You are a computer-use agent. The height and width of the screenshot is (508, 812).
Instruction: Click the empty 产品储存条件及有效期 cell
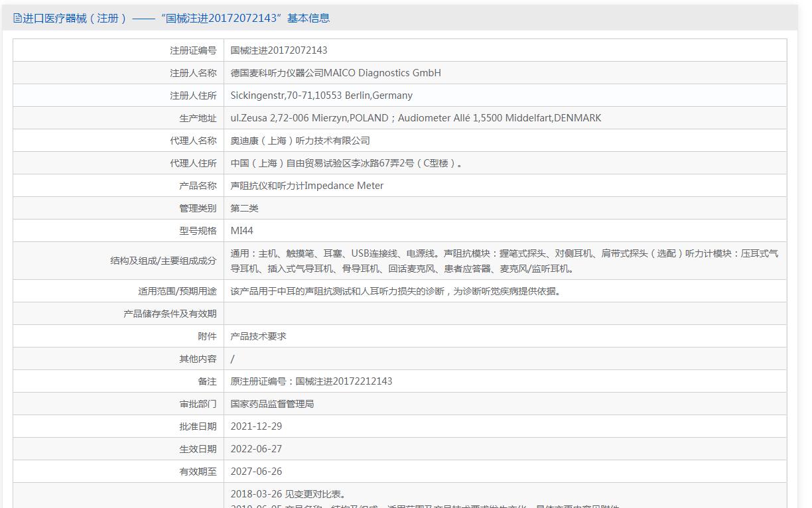click(x=505, y=314)
